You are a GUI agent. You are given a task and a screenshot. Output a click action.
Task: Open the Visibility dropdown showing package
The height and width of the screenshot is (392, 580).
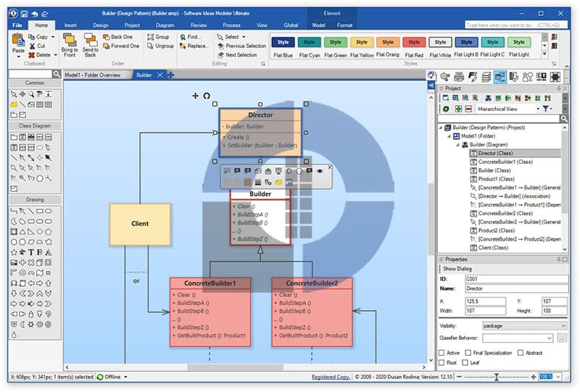[524, 326]
